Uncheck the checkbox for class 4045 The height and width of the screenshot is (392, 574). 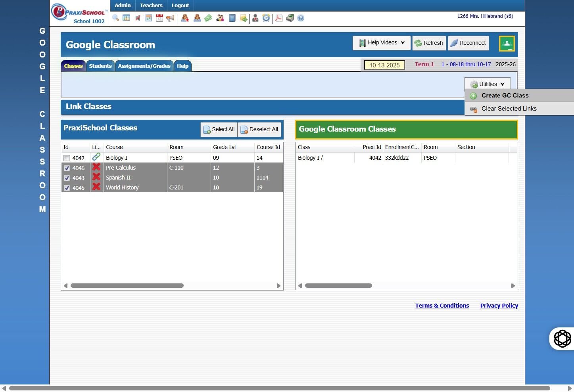coord(67,188)
